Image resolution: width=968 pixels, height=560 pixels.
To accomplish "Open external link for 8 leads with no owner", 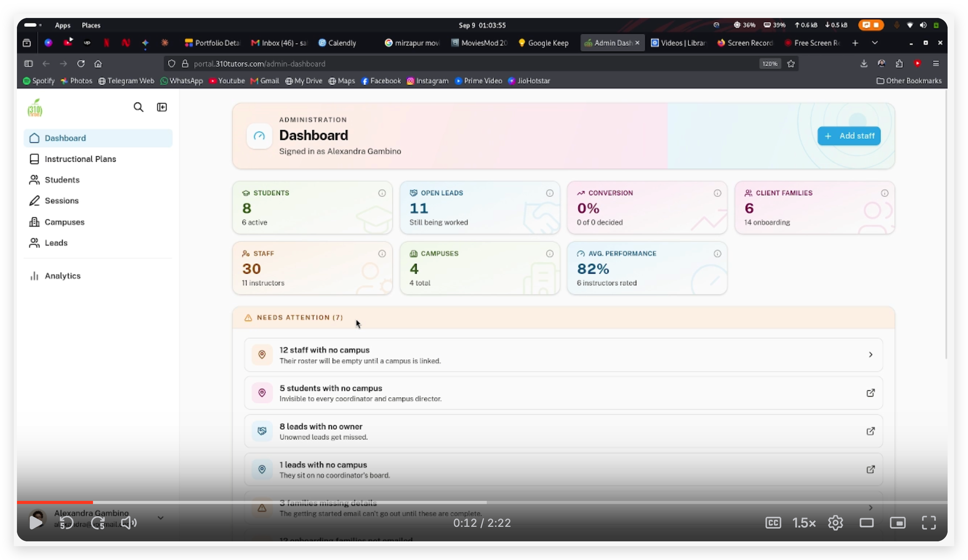I will (871, 431).
